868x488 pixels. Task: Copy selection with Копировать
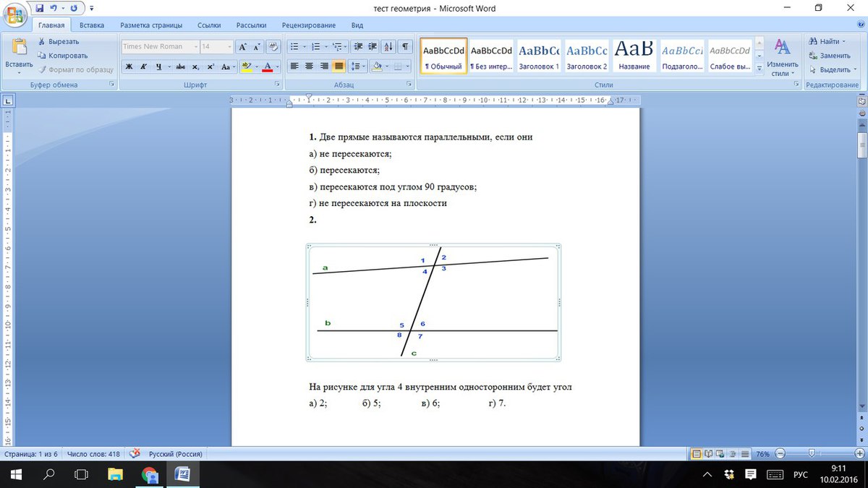pyautogui.click(x=62, y=56)
